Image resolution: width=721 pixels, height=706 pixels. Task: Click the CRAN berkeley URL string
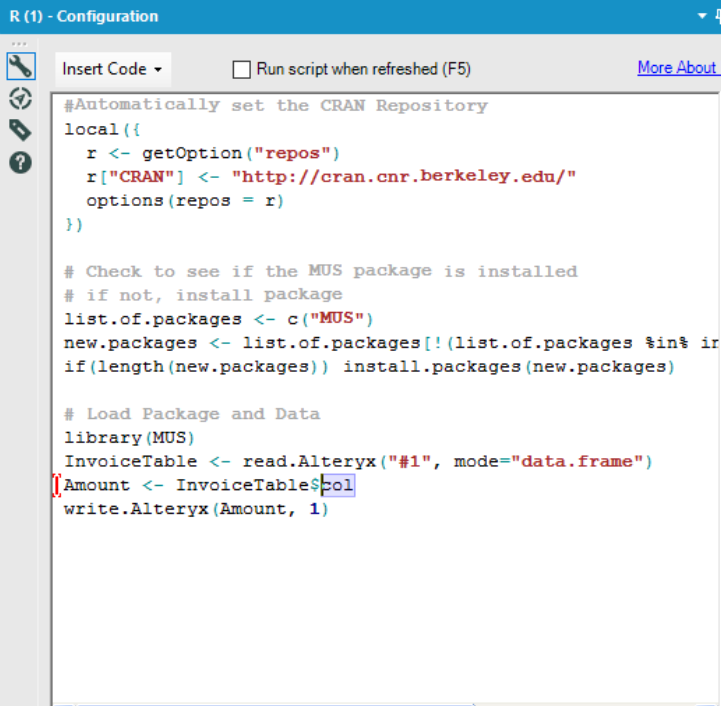[404, 177]
